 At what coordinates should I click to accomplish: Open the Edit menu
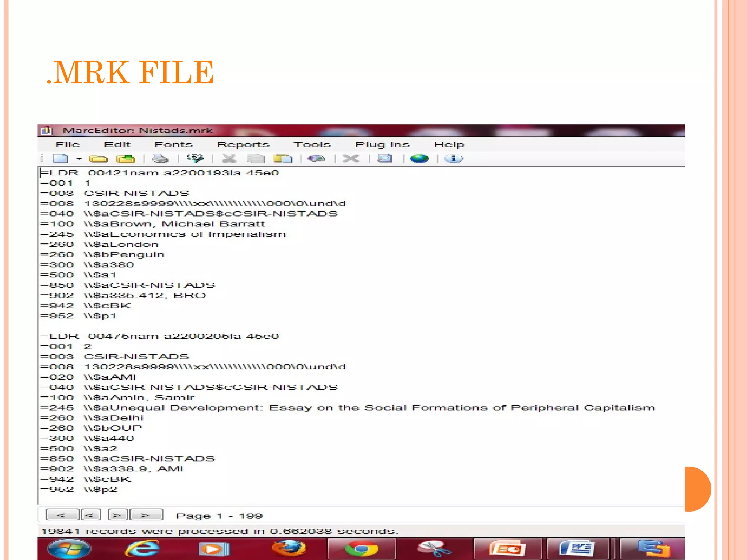tap(117, 144)
